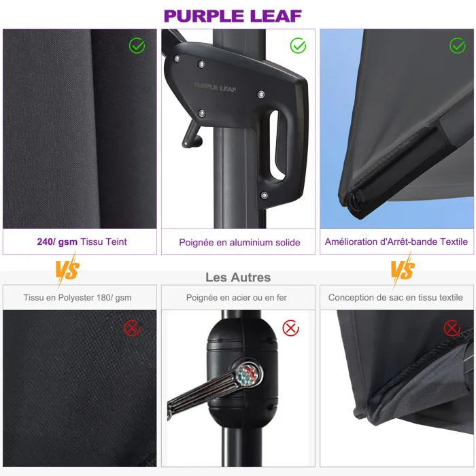Click 'Poignée en acier ou en fer' label
The height and width of the screenshot is (476, 476).
point(237,298)
